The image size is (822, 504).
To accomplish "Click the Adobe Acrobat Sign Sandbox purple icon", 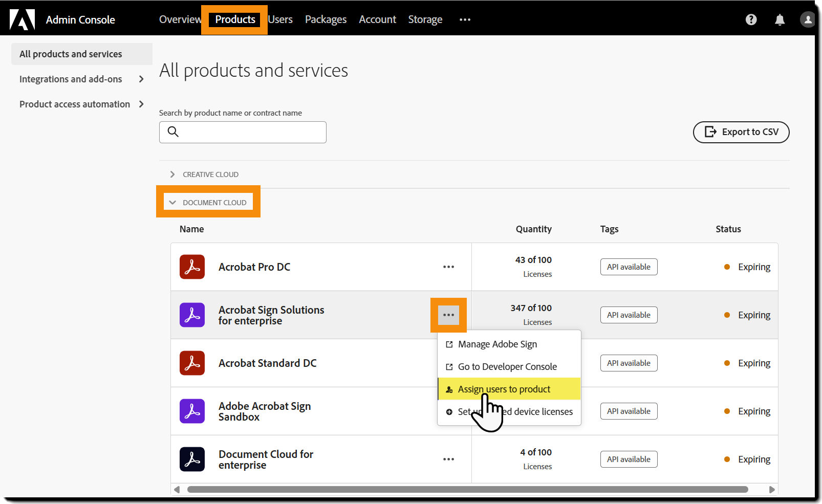I will [x=192, y=411].
